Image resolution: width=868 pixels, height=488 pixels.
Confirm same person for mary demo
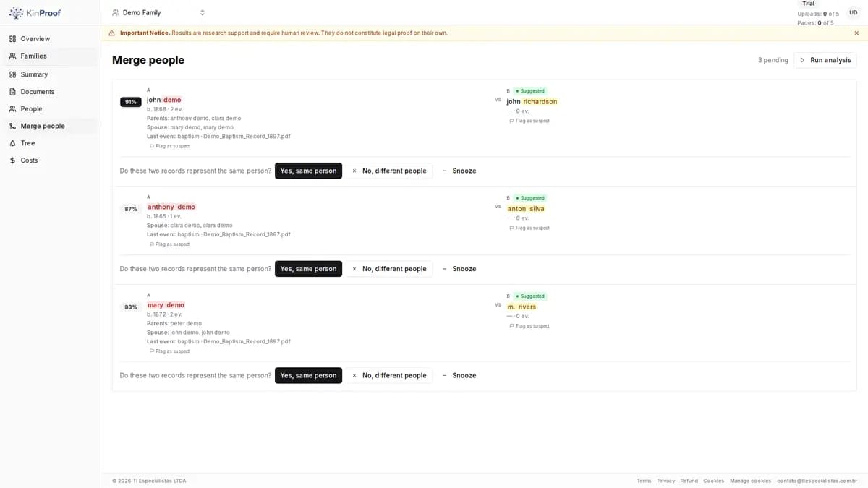pos(308,375)
